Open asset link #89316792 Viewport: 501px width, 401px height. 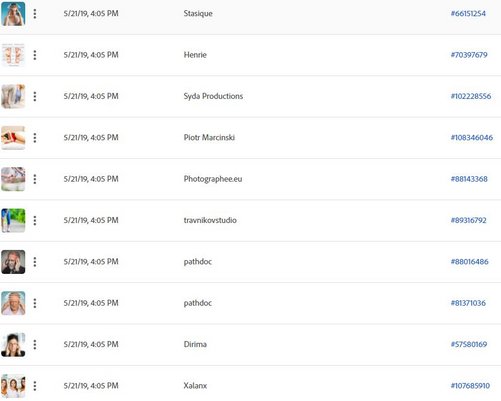[x=468, y=220]
